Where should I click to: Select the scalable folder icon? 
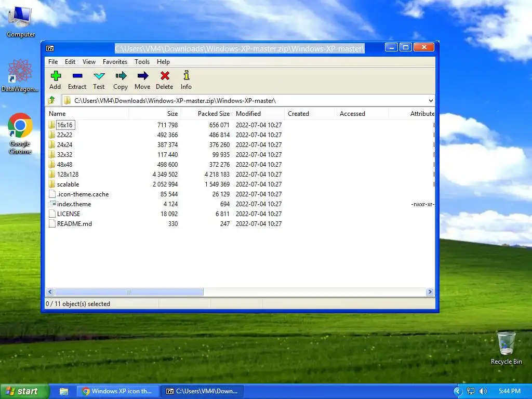[x=51, y=184]
